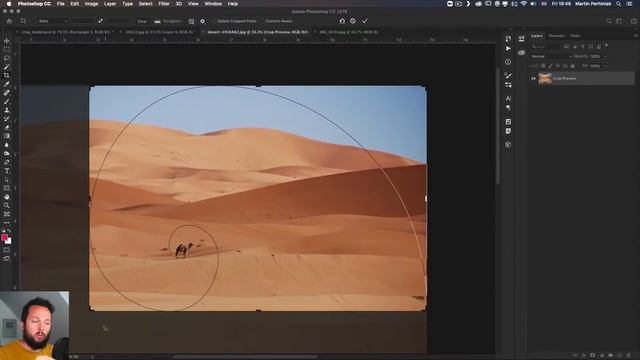
Task: Open the Paragraph panel icon
Action: coord(508,108)
